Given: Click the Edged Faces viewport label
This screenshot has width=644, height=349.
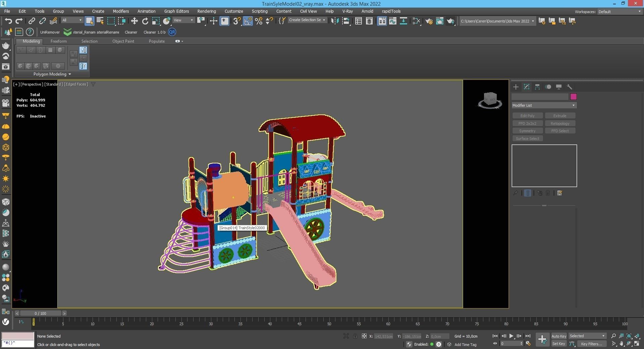Looking at the screenshot, I should coord(76,84).
